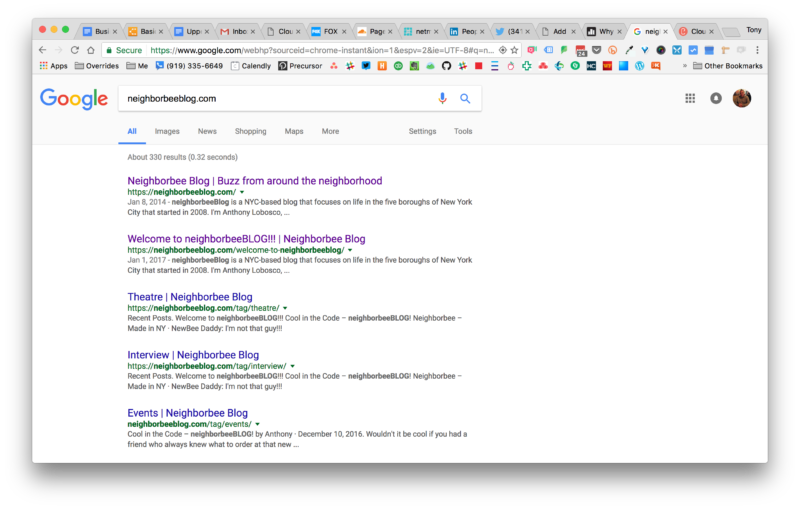Open the Other Bookmarks folder
800x509 pixels.
click(x=728, y=66)
